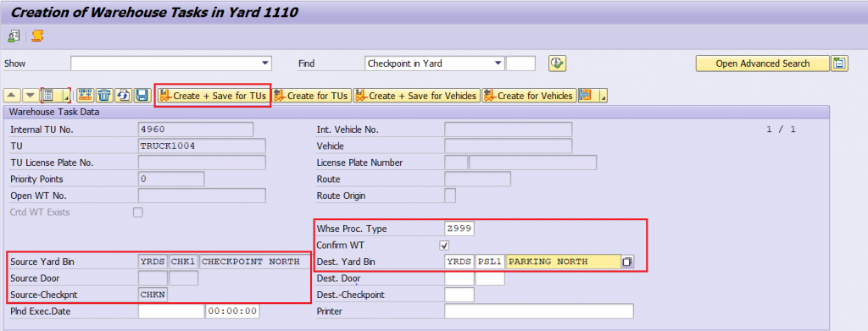Click the TU License Plate No. field
The image size is (868, 331).
[202, 163]
